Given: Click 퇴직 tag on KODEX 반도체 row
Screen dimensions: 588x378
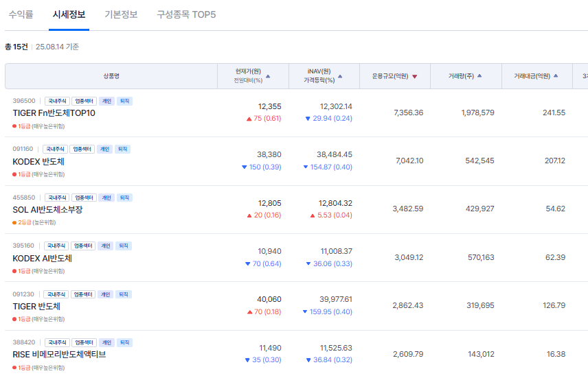Looking at the screenshot, I should pyautogui.click(x=123, y=149).
